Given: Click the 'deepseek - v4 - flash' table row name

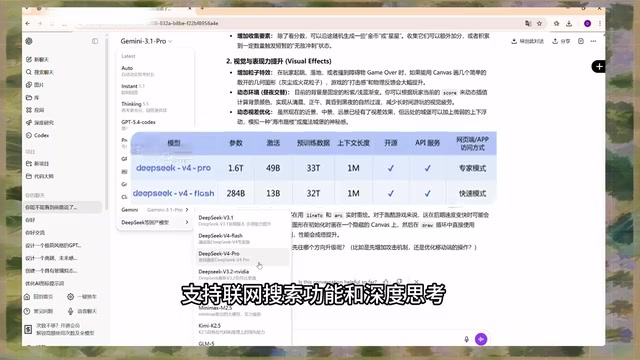Looking at the screenshot, I should pyautogui.click(x=173, y=193).
